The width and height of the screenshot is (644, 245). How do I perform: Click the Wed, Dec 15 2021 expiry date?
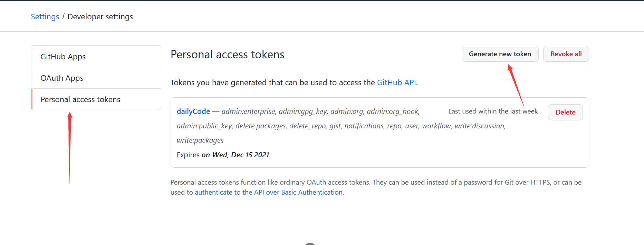point(240,155)
